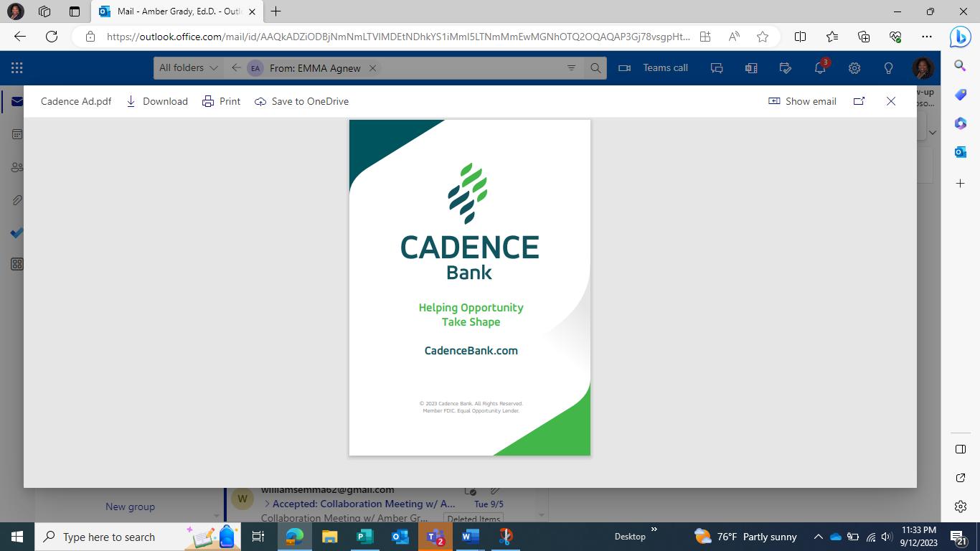
Task: Save the attachment to OneDrive
Action: pyautogui.click(x=301, y=101)
